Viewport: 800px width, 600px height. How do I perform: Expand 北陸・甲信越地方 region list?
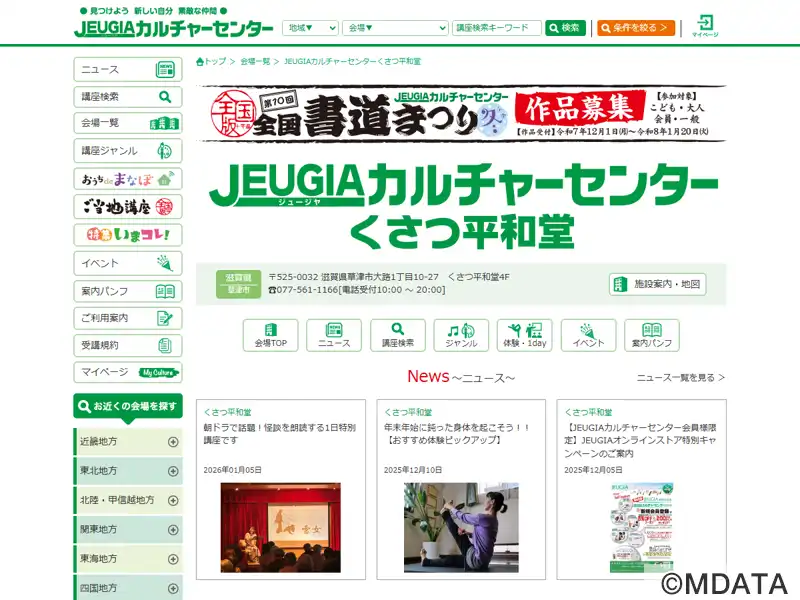click(129, 500)
